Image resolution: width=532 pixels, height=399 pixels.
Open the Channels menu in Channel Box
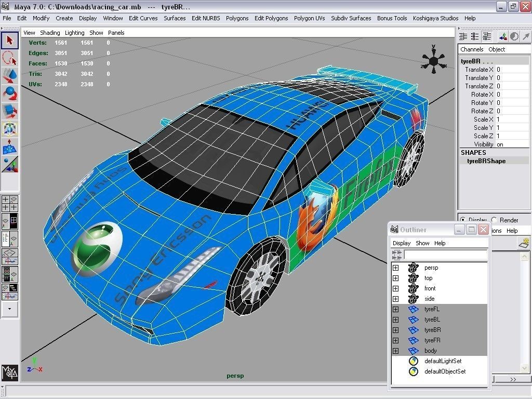(472, 49)
